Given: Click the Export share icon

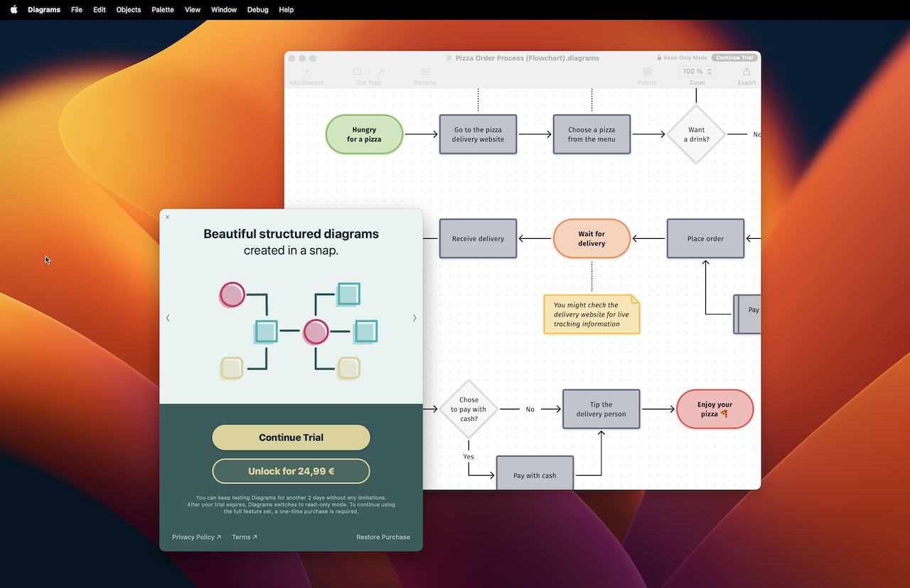Looking at the screenshot, I should [x=746, y=72].
